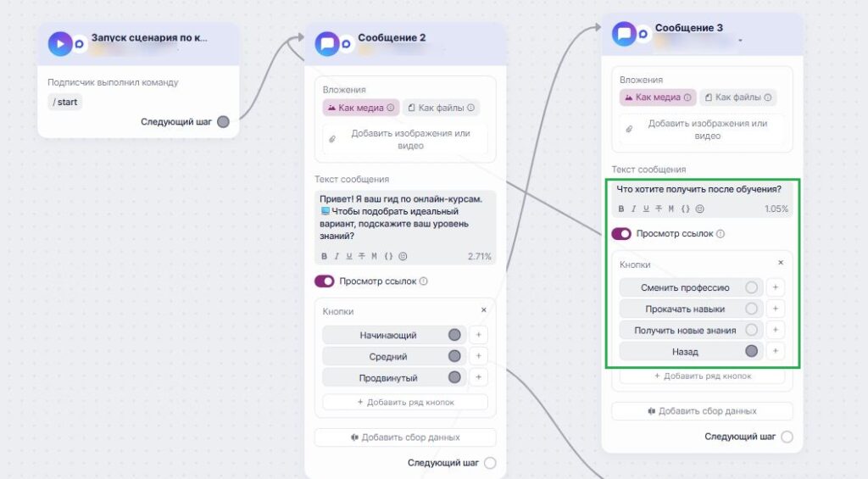The width and height of the screenshot is (868, 479).
Task: Add button next to Прокачать навыки with plus
Action: point(776,309)
